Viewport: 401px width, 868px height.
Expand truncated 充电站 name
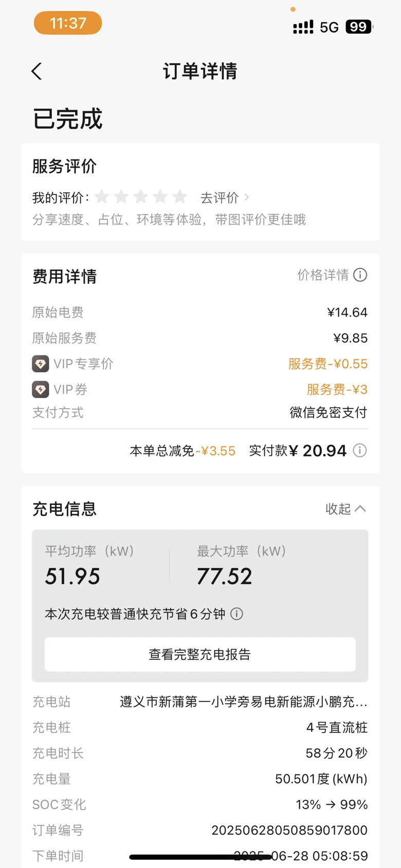[244, 702]
